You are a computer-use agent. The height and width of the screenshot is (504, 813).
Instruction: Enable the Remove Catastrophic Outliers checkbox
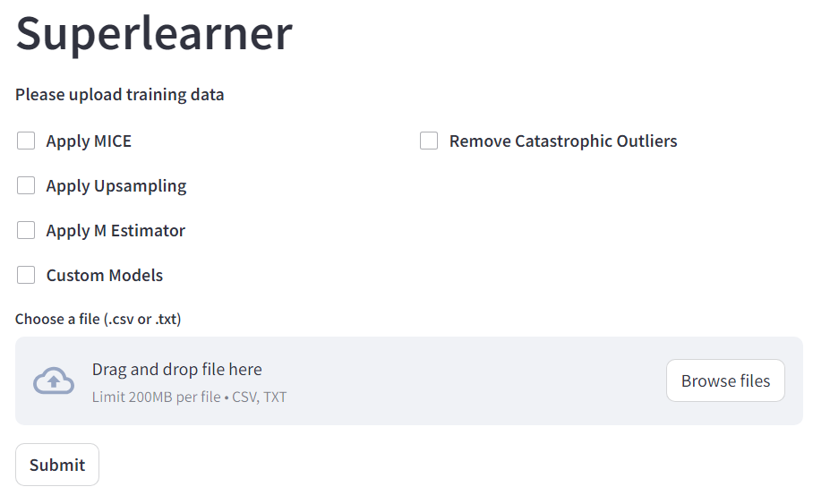[x=429, y=141]
